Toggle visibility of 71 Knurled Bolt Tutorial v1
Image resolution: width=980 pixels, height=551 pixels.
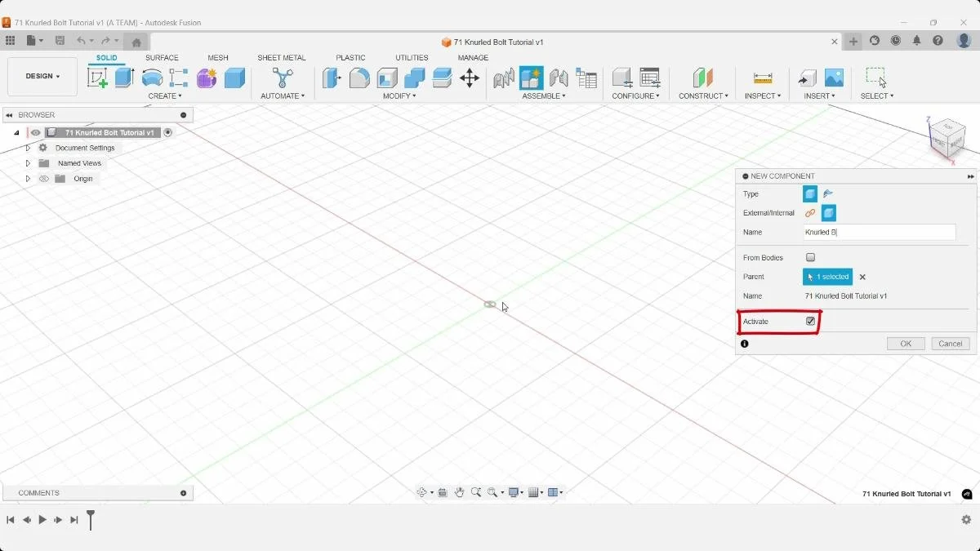pyautogui.click(x=36, y=132)
